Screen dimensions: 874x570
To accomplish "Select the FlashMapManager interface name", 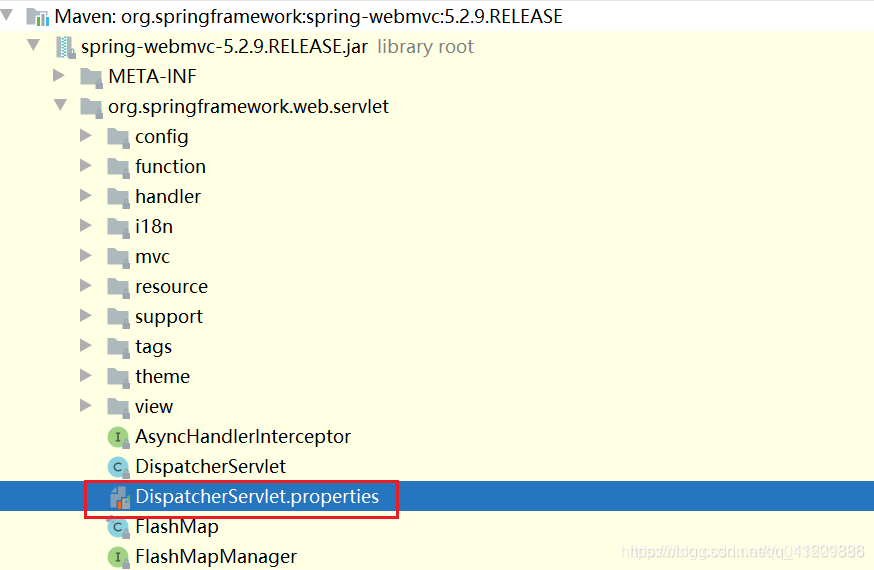I will 216,557.
